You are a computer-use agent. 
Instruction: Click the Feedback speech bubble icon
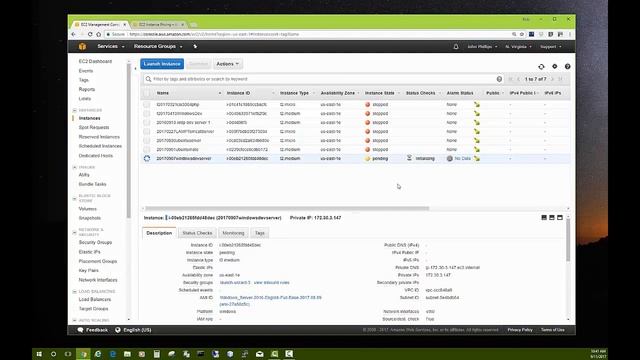pyautogui.click(x=80, y=330)
